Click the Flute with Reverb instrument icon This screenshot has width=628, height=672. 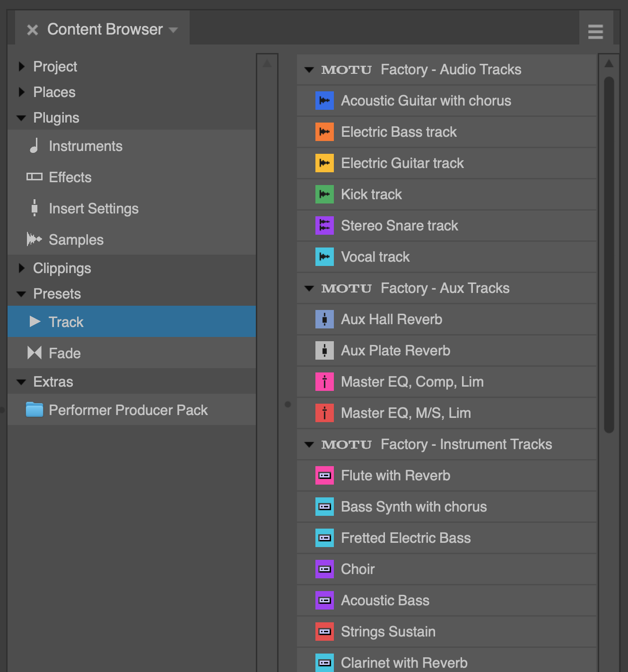324,475
